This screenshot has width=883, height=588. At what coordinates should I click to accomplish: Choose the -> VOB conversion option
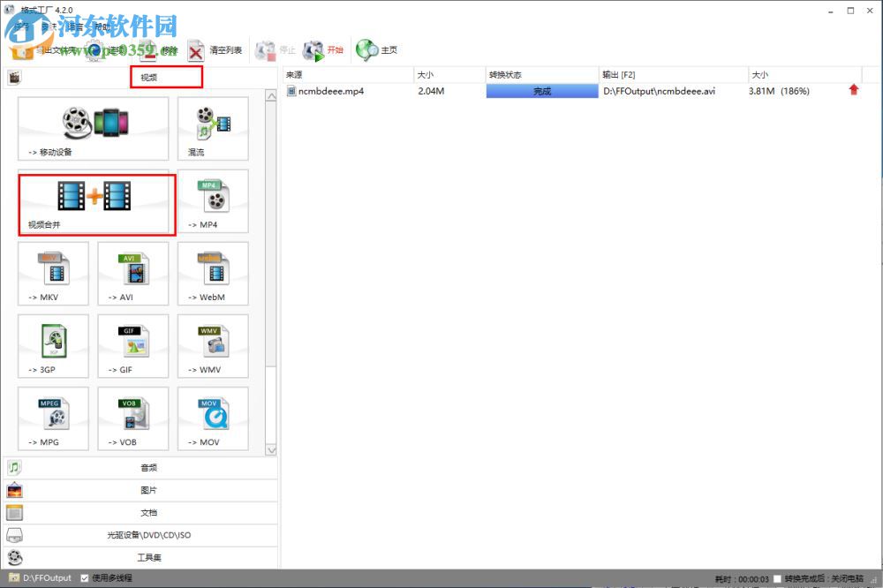coord(133,418)
